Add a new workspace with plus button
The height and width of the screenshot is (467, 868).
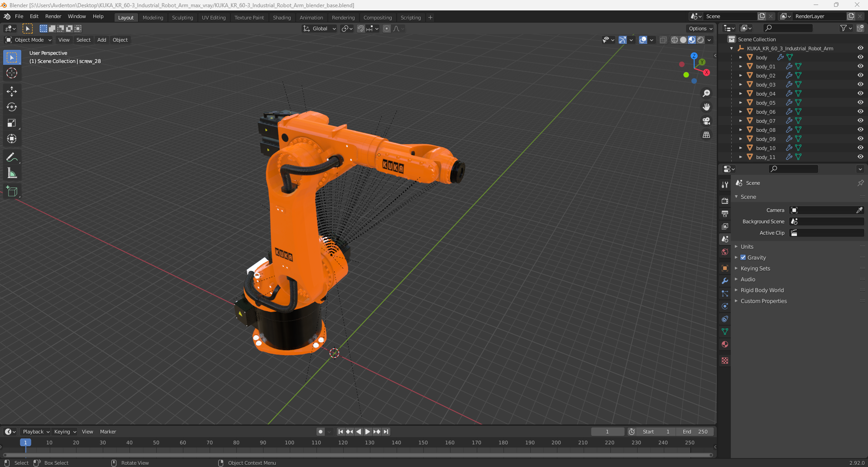pos(430,18)
